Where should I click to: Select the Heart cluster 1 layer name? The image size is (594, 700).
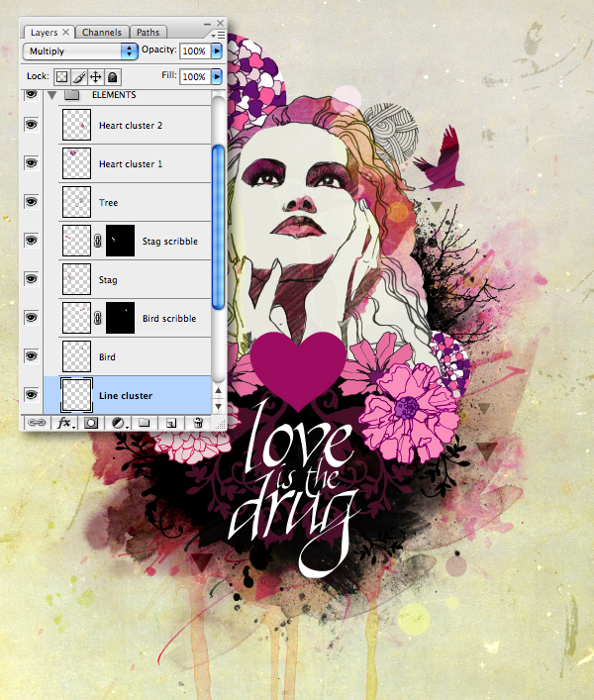[x=131, y=164]
